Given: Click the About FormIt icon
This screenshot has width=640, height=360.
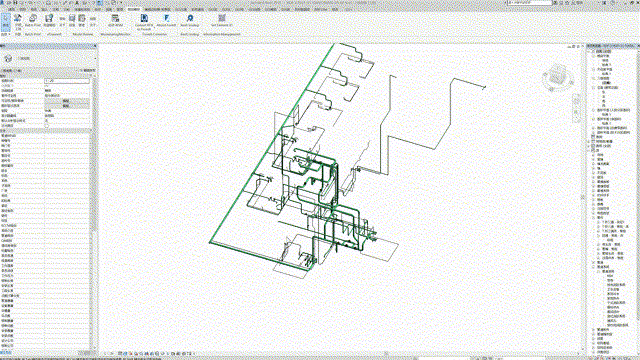Looking at the screenshot, I should 167,20.
